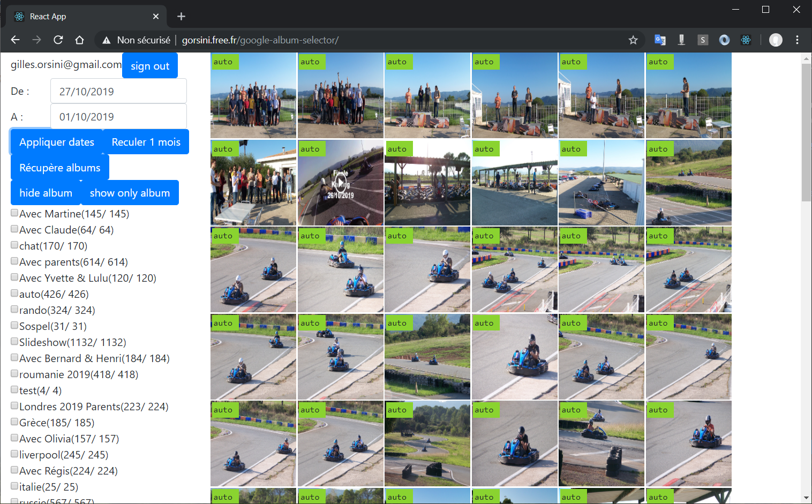Open the tire barrier kart photo
Screen dimensions: 812x504
[602, 443]
